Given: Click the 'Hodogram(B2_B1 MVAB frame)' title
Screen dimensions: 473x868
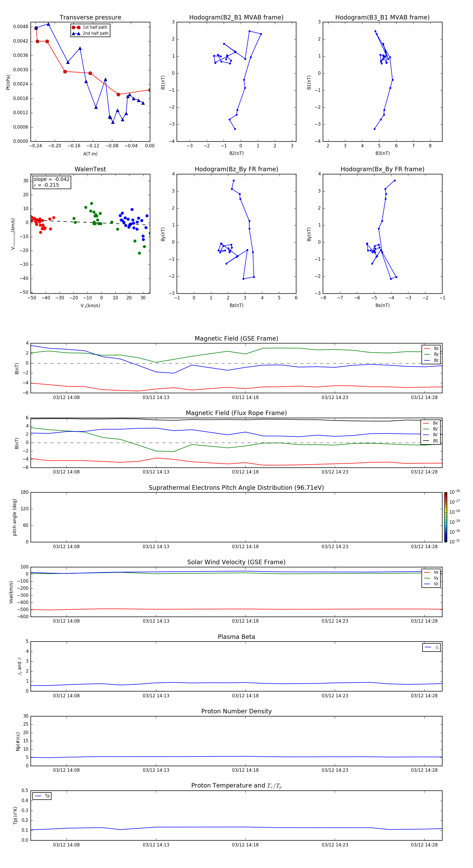Looking at the screenshot, I should (236, 17).
